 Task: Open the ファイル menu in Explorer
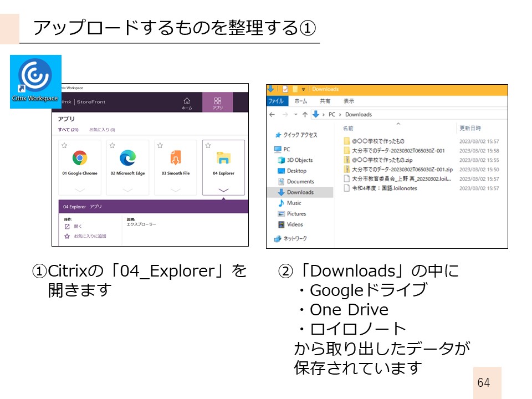point(275,101)
